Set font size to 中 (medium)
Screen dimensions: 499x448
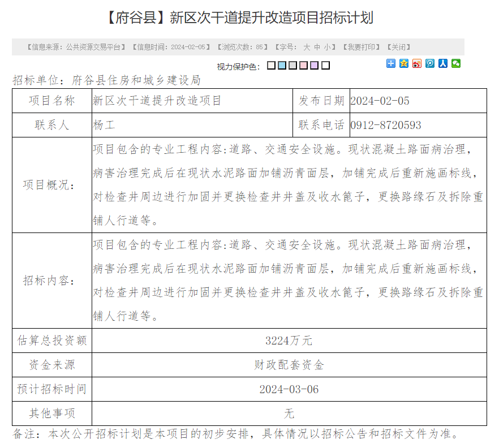pyautogui.click(x=317, y=48)
